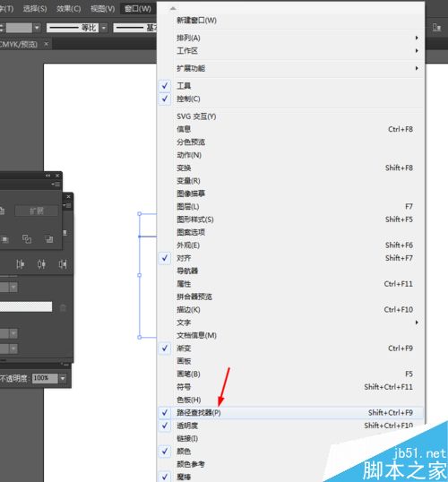Viewport: 448px width, 482px height.
Task: Open the 图形样式(S) panel
Action: [290, 219]
